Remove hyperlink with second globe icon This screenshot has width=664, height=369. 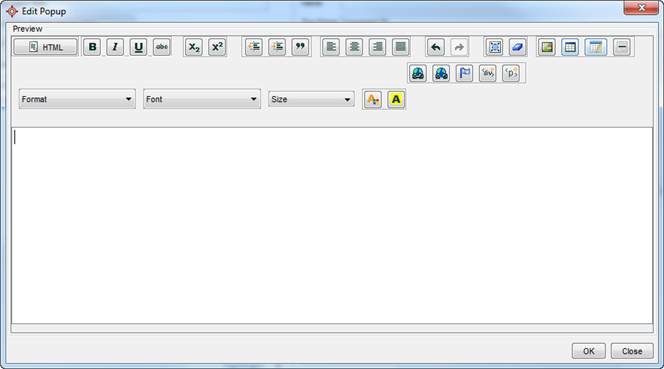[441, 73]
